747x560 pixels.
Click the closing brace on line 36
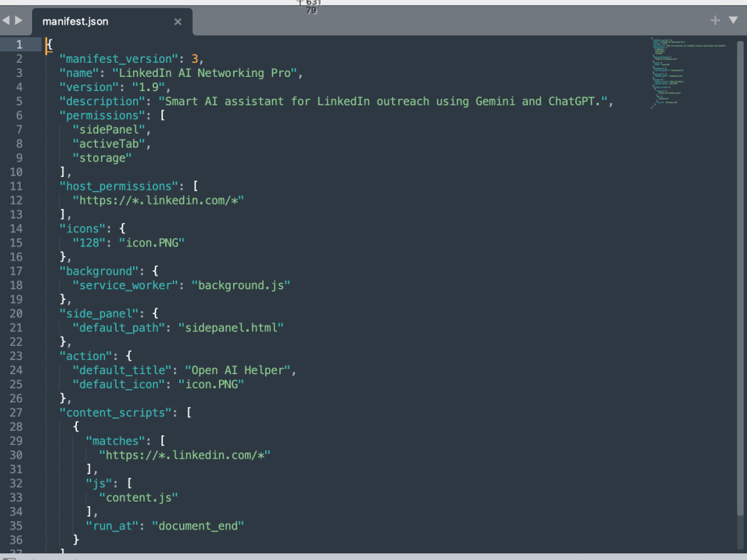click(x=75, y=540)
